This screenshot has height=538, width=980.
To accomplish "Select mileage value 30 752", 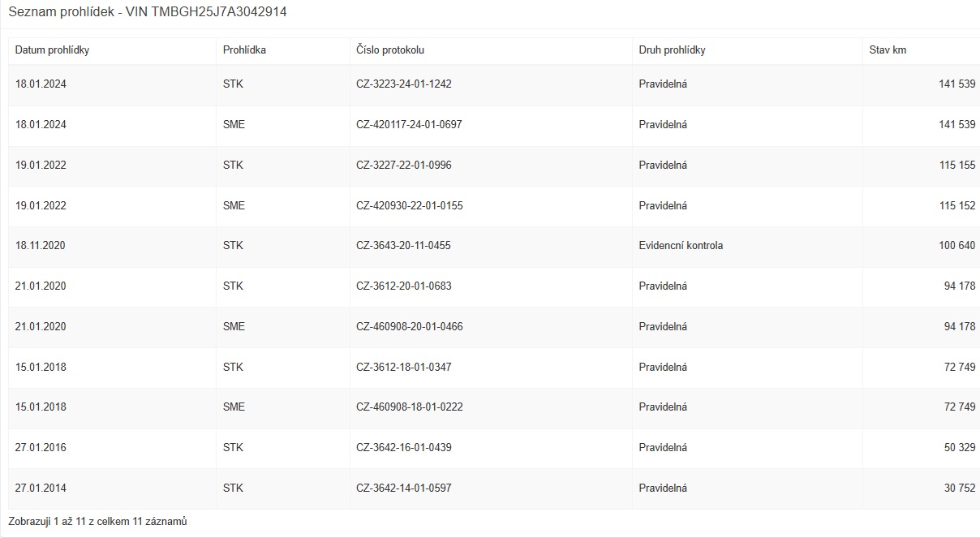I will coord(960,489).
